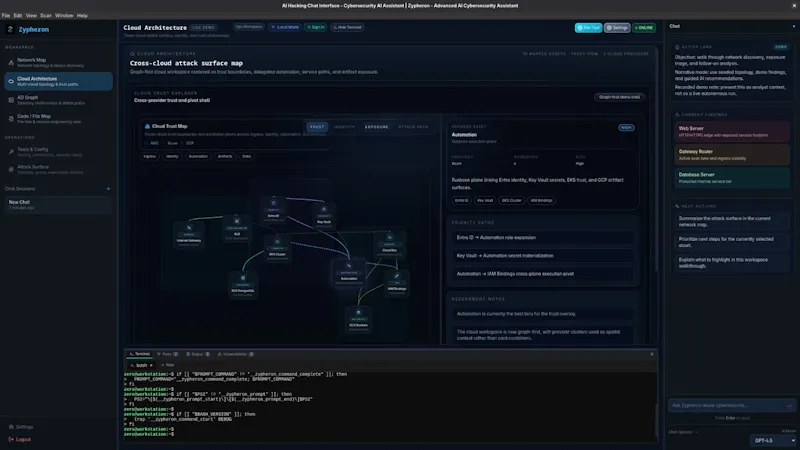Select the Internet Gateway node
This screenshot has width=800, height=450.
pyautogui.click(x=189, y=235)
